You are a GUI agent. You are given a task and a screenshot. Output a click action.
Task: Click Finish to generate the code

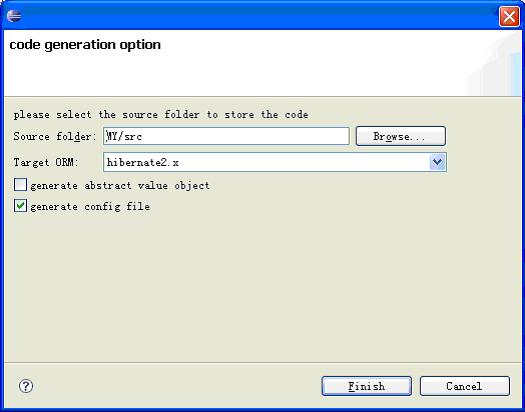(367, 386)
